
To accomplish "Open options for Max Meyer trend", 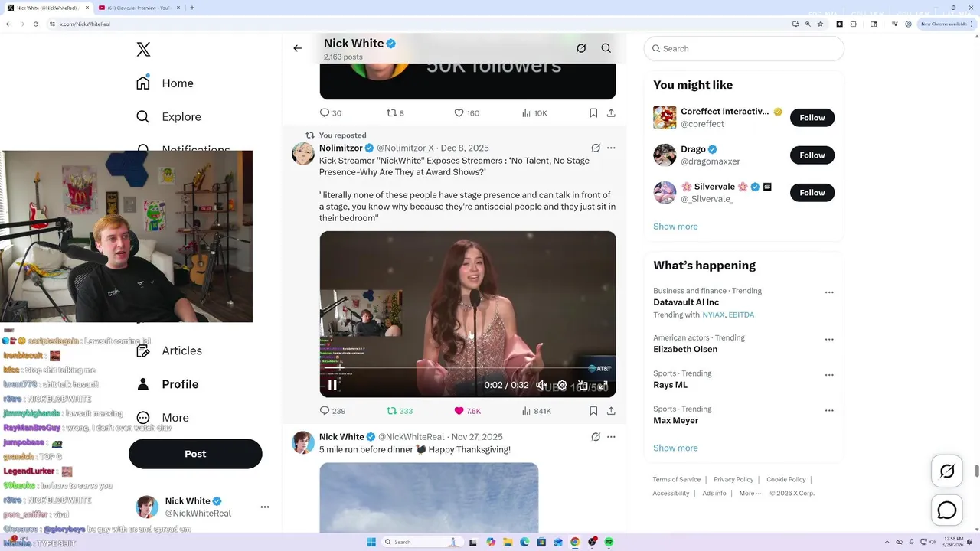I will pos(829,411).
